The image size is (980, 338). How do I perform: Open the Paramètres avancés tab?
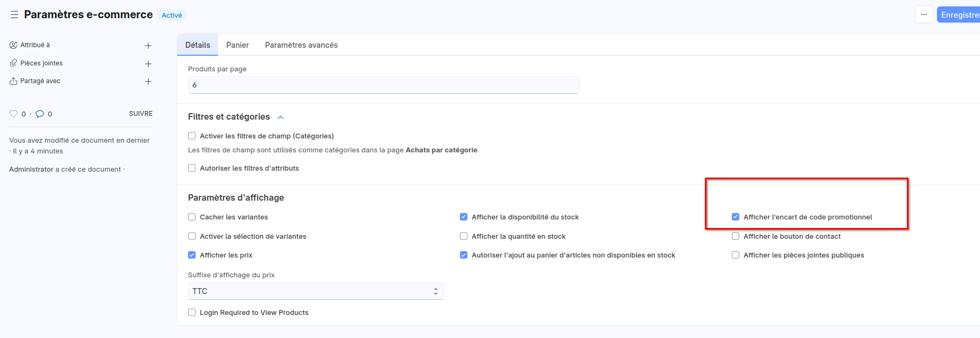click(x=301, y=45)
